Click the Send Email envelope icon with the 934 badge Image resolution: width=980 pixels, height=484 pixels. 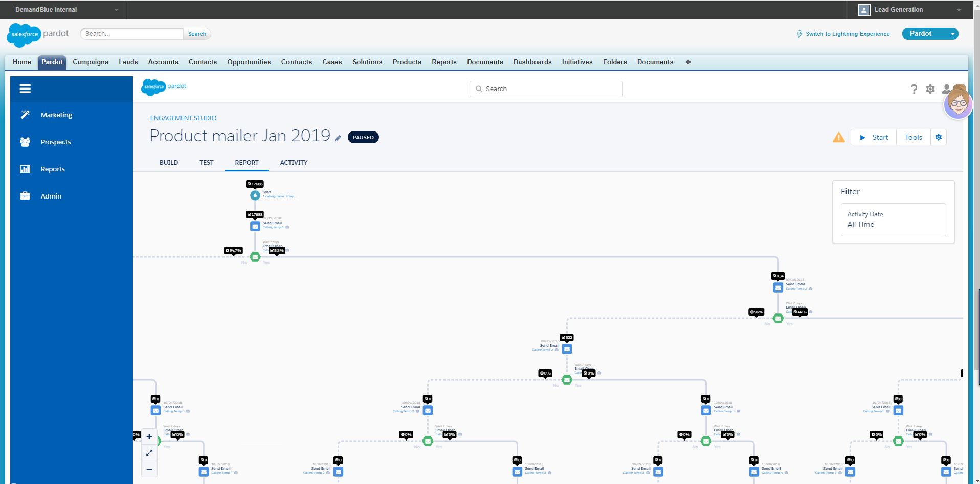778,288
